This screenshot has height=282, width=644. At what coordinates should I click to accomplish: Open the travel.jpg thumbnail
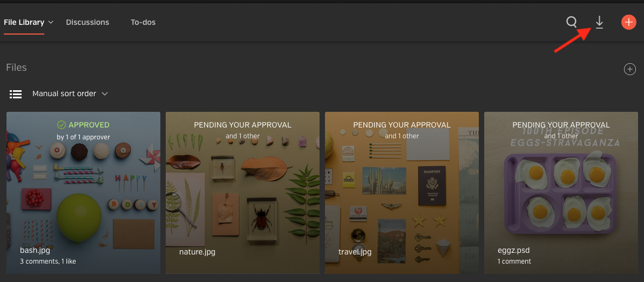402,193
